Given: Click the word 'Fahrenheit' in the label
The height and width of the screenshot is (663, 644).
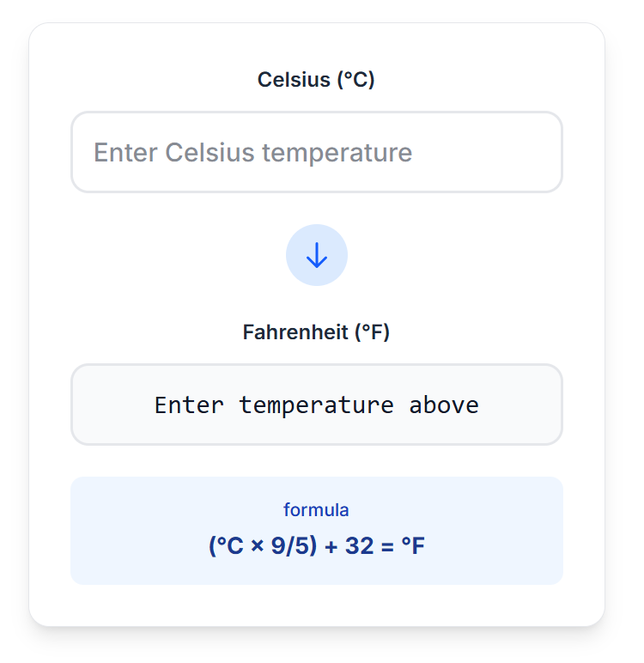Looking at the screenshot, I should pos(295,332).
